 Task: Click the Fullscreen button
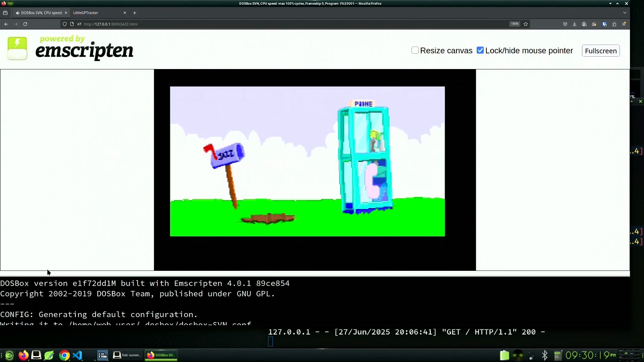coord(601,51)
